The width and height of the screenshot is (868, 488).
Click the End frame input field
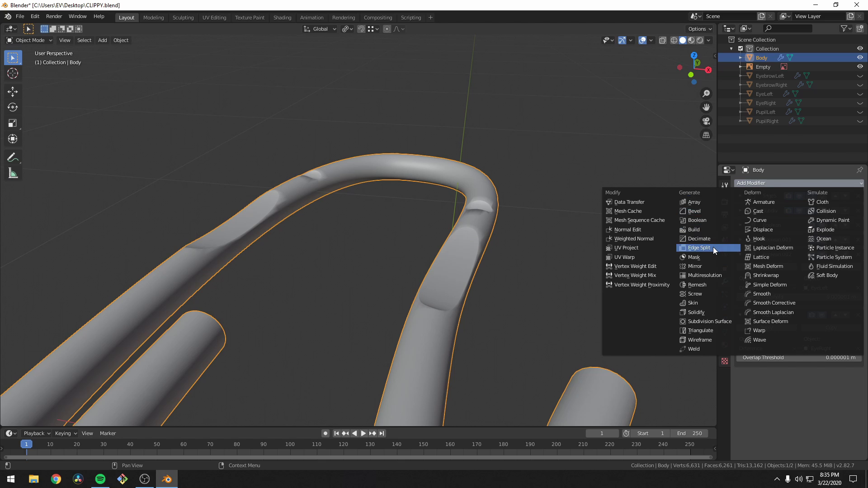coord(690,433)
